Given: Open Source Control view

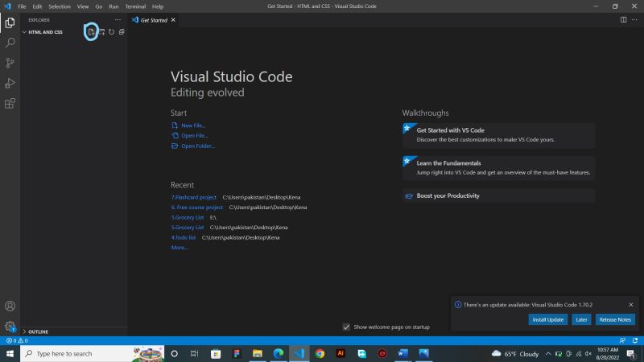Looking at the screenshot, I should [x=10, y=63].
